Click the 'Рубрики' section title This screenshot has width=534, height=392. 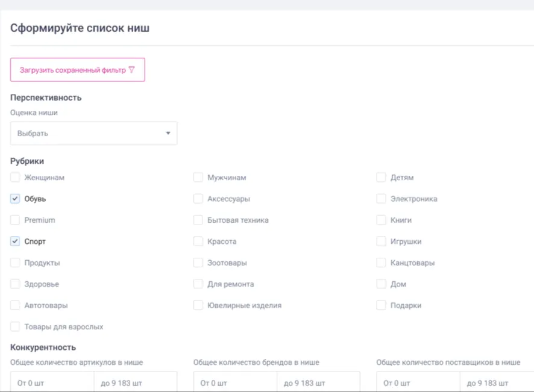pos(27,161)
